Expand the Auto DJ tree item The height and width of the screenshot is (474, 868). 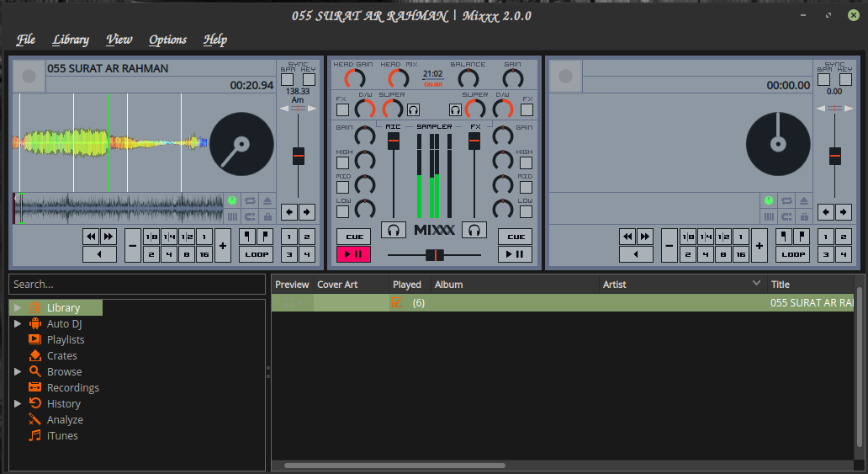coord(18,324)
